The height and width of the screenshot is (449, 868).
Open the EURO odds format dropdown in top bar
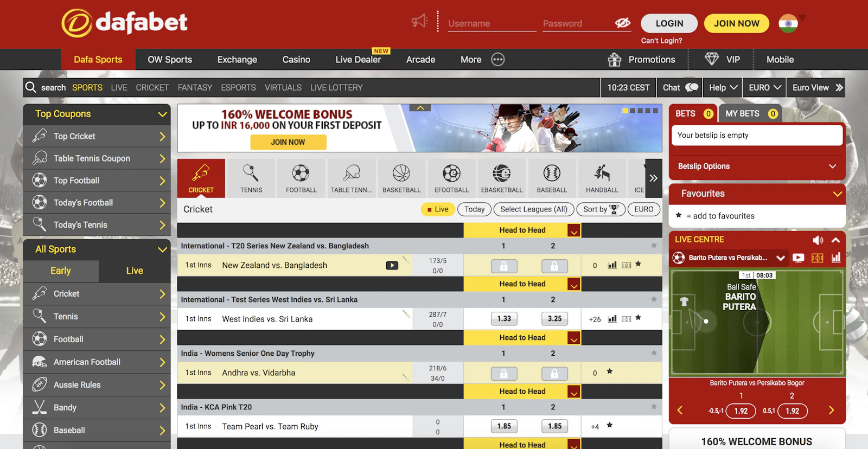764,87
